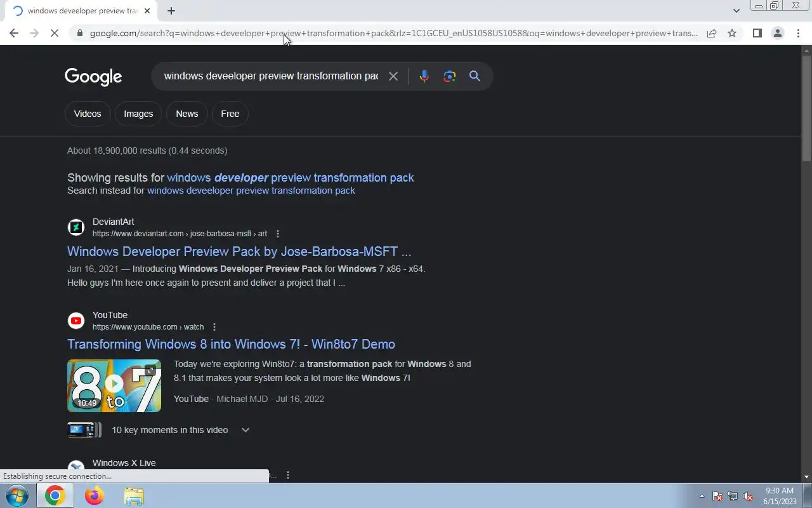Screen dimensions: 812x508
Task: Open Transforming Windows 8 into Windows 7 video
Action: (231, 344)
